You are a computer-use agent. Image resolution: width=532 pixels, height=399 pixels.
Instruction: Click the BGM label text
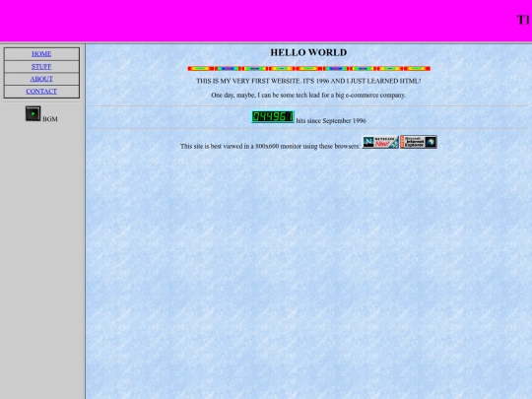click(50, 119)
